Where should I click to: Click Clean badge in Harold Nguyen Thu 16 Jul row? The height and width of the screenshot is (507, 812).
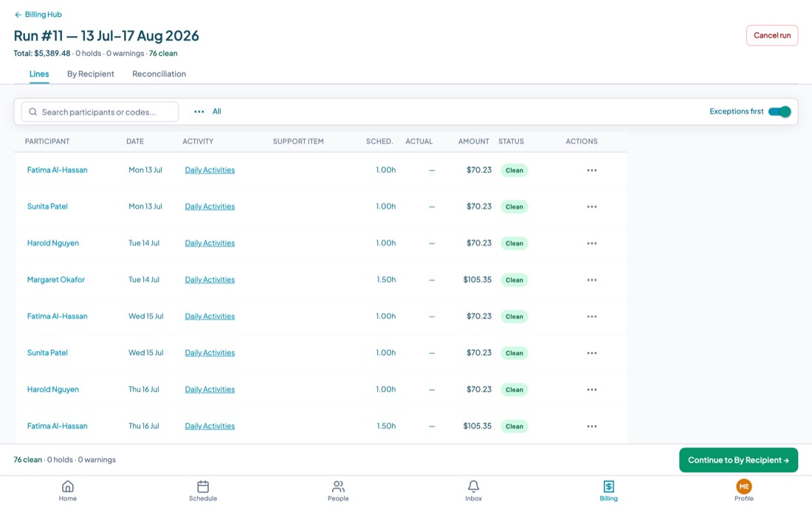(x=514, y=390)
